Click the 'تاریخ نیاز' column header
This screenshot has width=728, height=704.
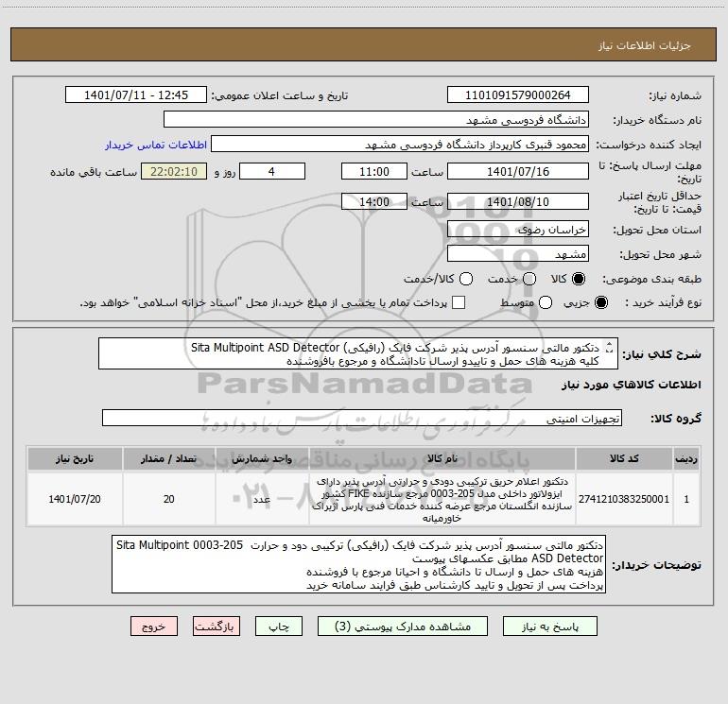tap(75, 458)
